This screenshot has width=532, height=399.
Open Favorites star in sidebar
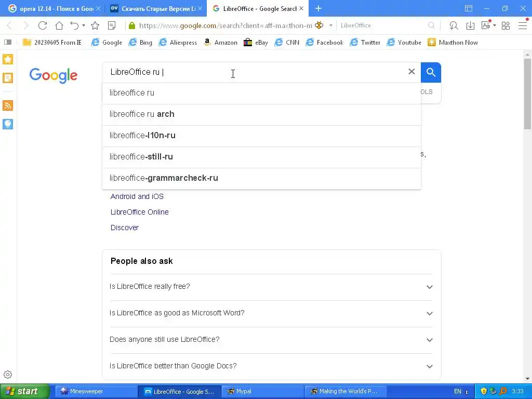tap(8, 59)
